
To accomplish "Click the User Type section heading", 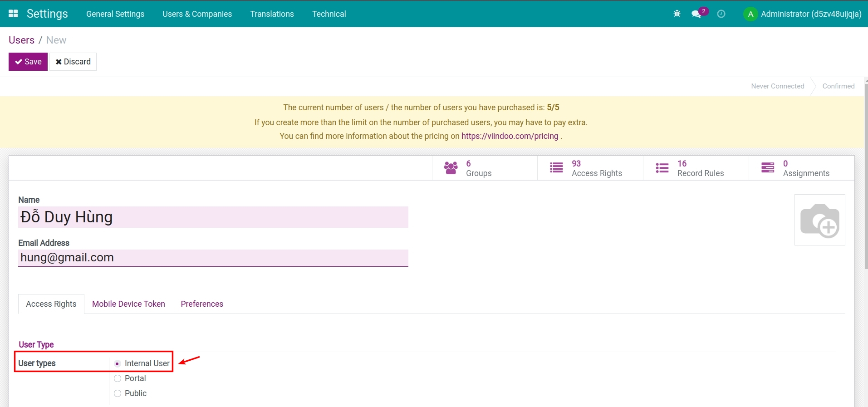I will point(36,345).
